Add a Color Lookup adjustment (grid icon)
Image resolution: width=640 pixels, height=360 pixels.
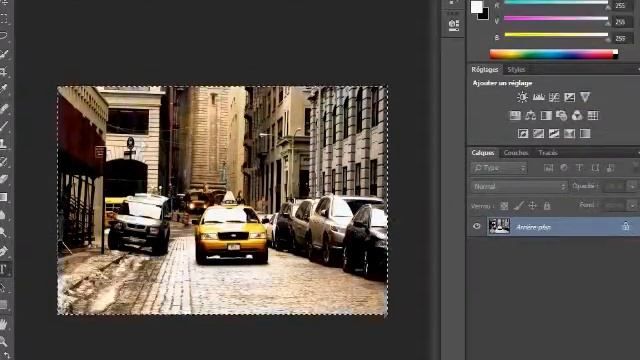pyautogui.click(x=593, y=116)
